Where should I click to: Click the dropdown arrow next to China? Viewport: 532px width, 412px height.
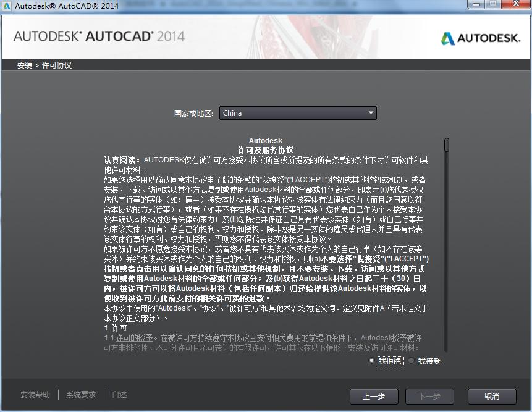point(371,113)
